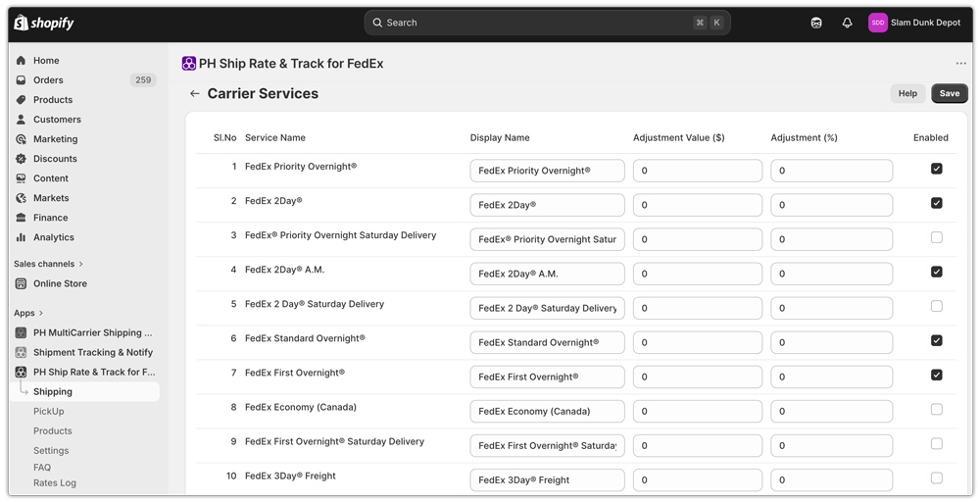
Task: Click the Slam Dunk Depot store name
Action: 926,23
